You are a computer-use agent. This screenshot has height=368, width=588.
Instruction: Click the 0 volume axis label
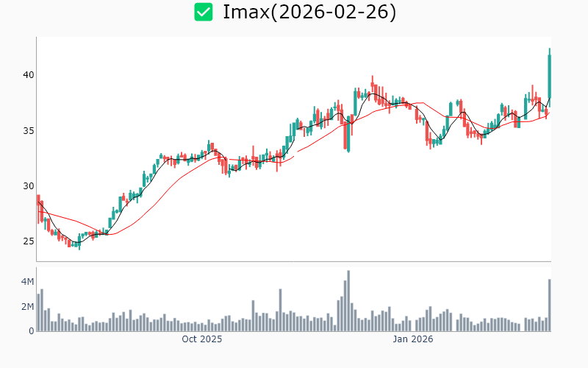tap(31, 331)
